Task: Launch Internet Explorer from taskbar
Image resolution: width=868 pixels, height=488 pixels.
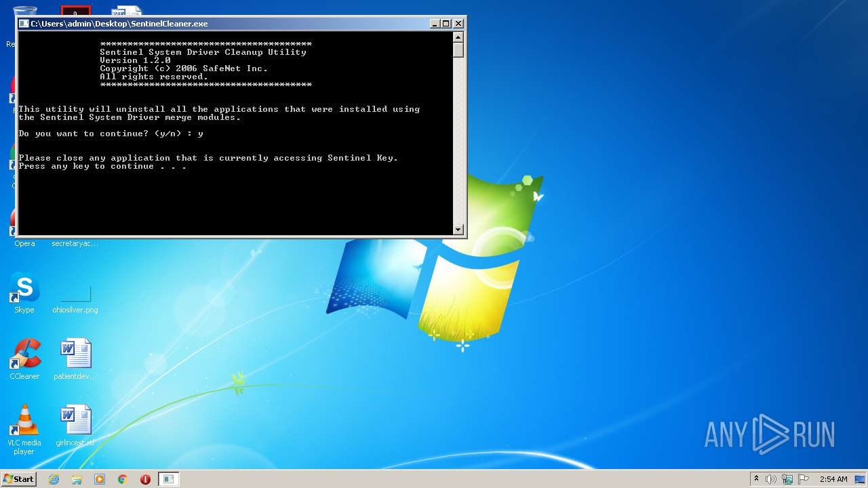Action: point(54,479)
